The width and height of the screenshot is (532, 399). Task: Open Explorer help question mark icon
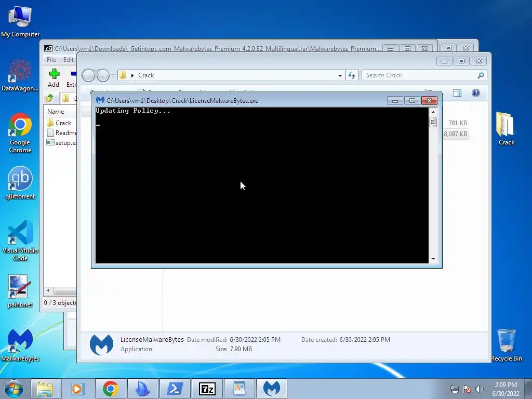coord(476,93)
